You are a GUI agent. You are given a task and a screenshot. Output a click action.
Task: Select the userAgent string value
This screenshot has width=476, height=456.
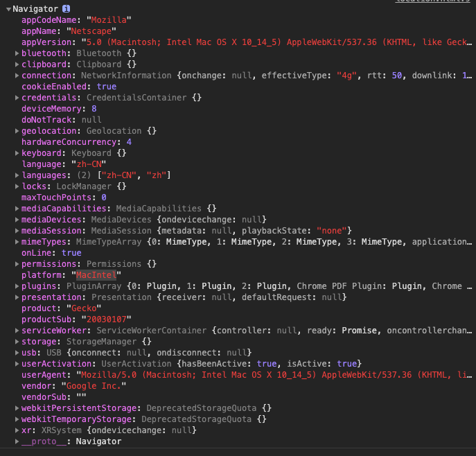point(274,375)
